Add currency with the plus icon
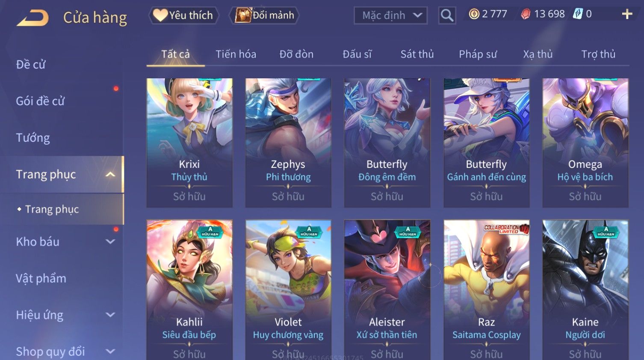 tap(627, 14)
